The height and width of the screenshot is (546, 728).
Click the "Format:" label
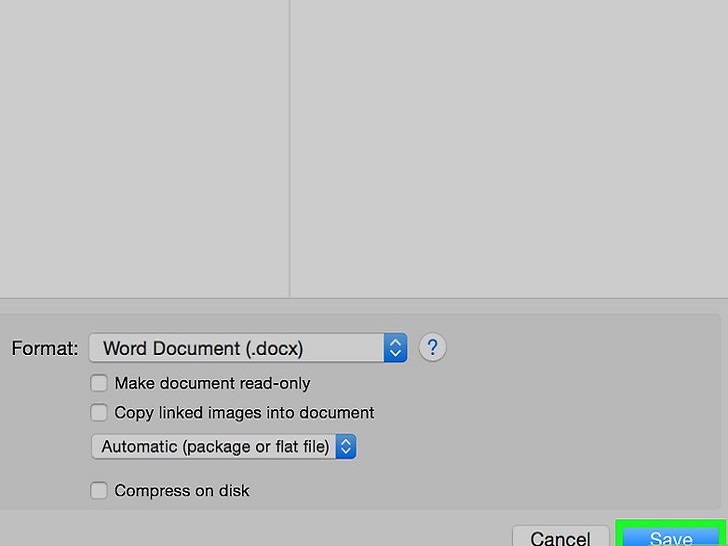44,348
